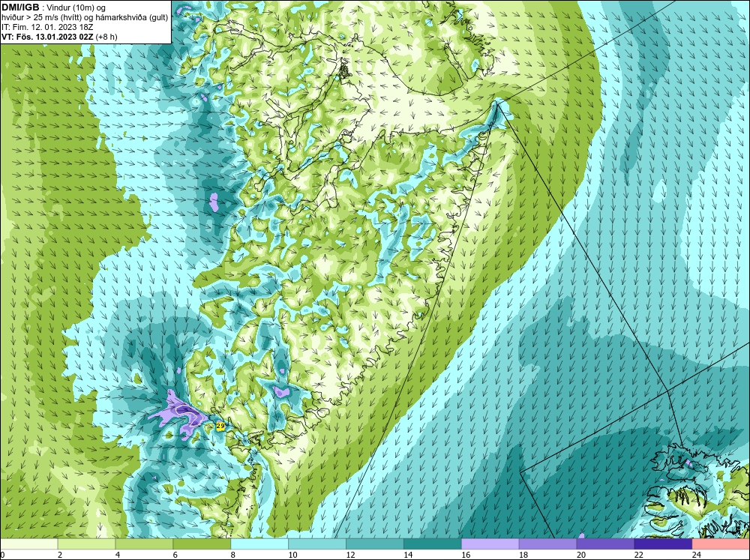This screenshot has height=560, width=750.
Task: Click the yellow 29 gust marker
Action: (x=220, y=426)
